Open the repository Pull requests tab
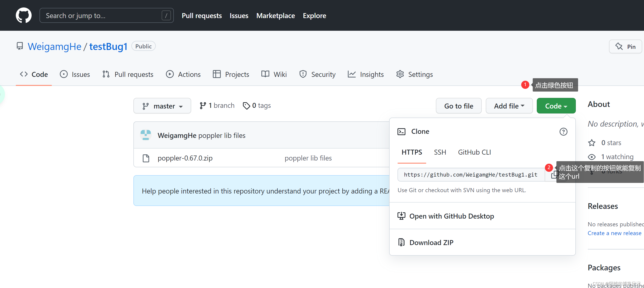 (x=128, y=74)
